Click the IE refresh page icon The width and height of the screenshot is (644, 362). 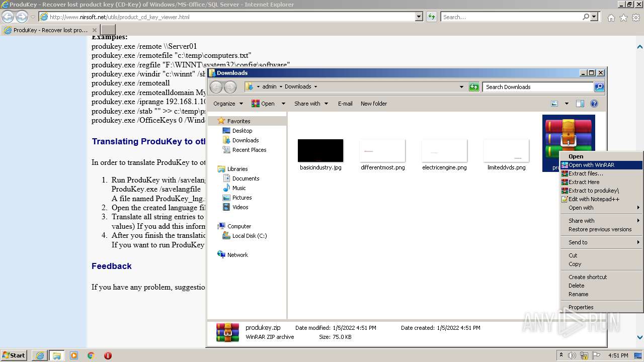[x=432, y=17]
